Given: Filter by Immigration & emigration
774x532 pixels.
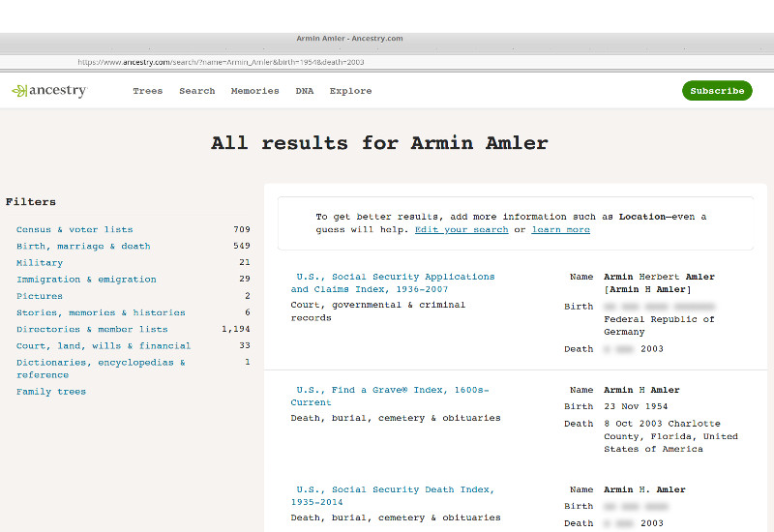Looking at the screenshot, I should [86, 280].
